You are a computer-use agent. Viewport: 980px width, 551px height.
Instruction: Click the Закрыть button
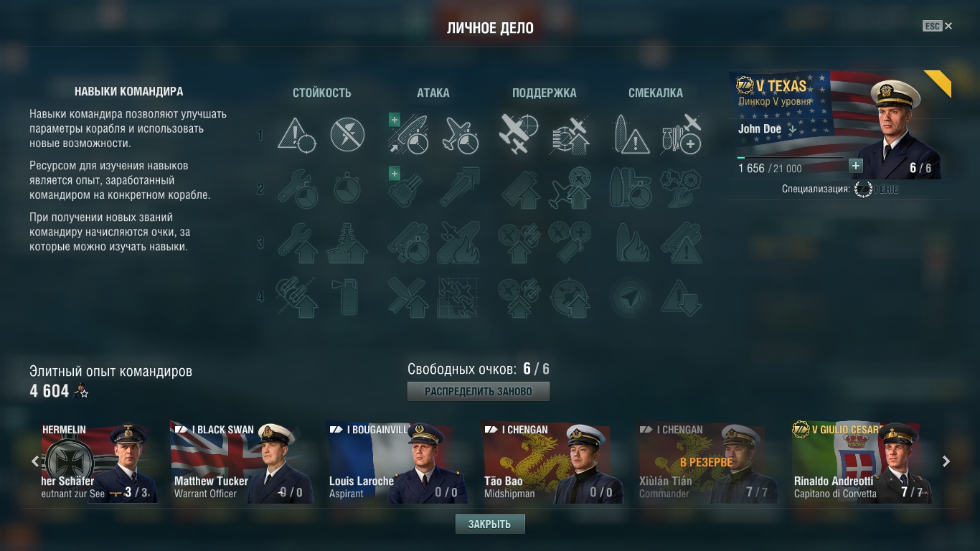490,524
